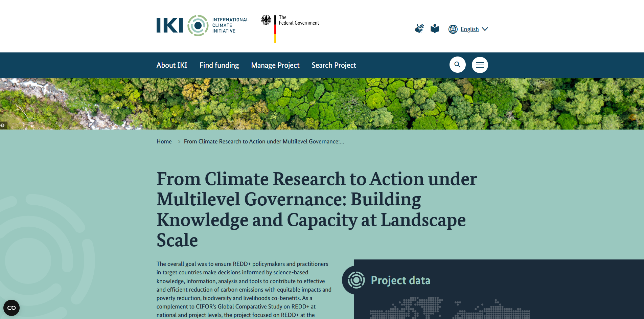Open the About IKI menu
The height and width of the screenshot is (319, 644).
pyautogui.click(x=172, y=65)
